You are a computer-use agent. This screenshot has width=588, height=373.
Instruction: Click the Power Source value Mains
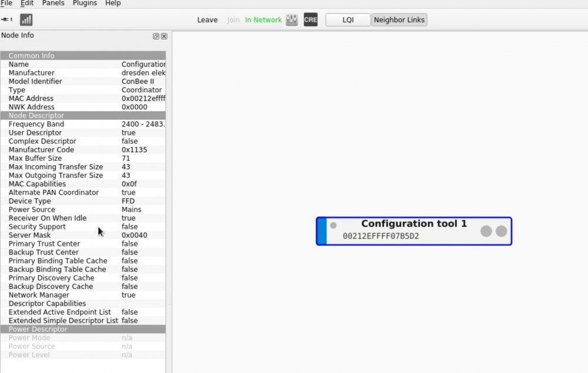click(x=131, y=209)
